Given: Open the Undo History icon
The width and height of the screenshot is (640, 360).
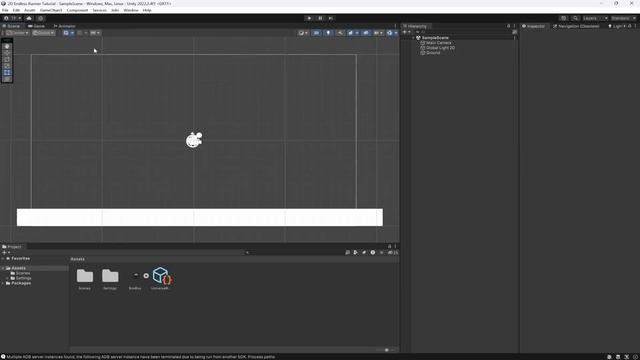Looking at the screenshot, I should (564, 18).
